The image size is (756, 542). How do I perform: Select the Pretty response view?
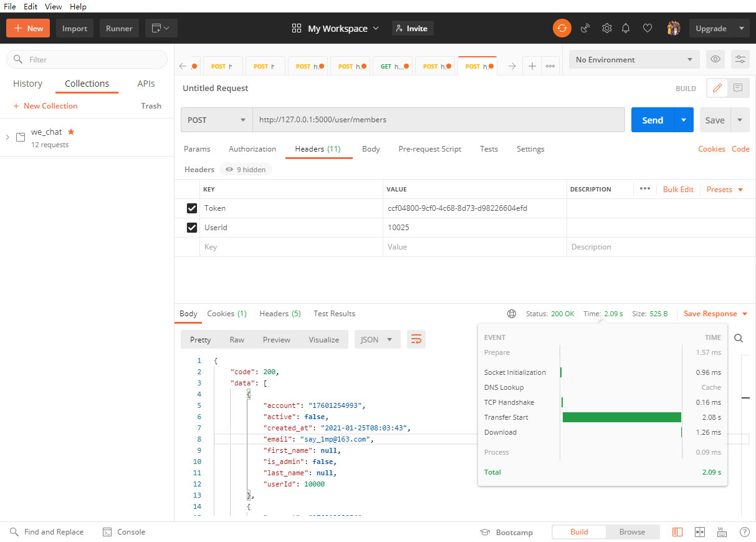[201, 339]
